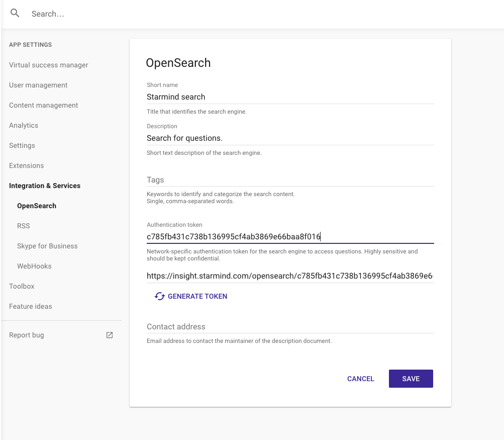Image resolution: width=504 pixels, height=440 pixels.
Task: Click the 'Keywords to identify and categorize' hint text
Action: point(221,198)
